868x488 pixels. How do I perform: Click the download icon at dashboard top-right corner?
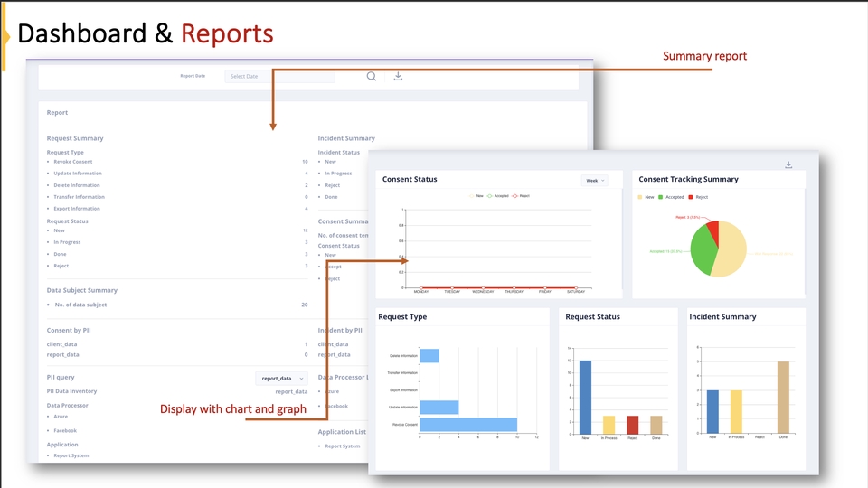tap(788, 164)
